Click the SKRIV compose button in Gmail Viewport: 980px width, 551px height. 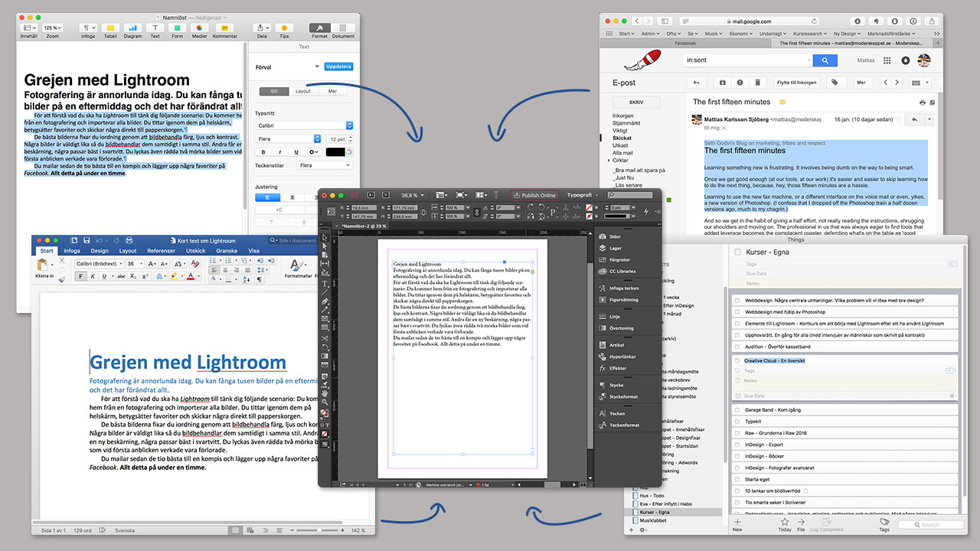pos(635,102)
